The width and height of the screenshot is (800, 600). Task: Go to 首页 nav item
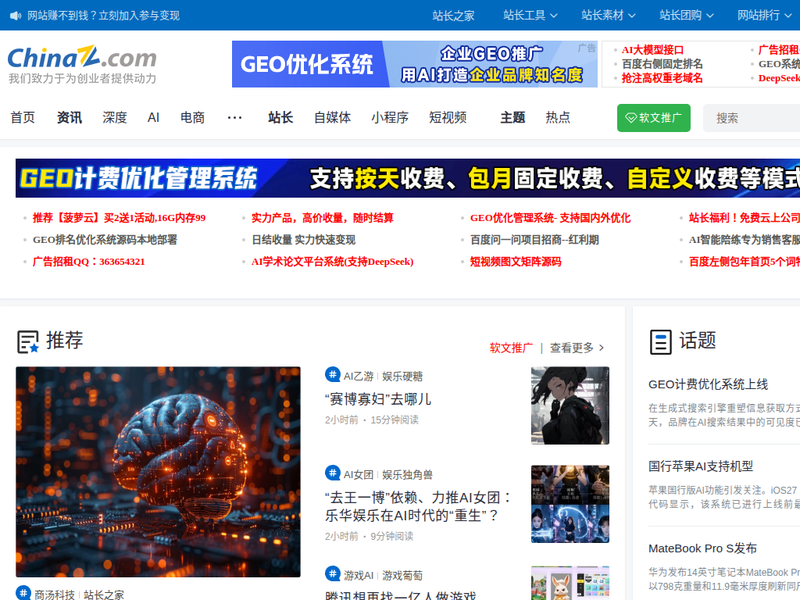[23, 118]
